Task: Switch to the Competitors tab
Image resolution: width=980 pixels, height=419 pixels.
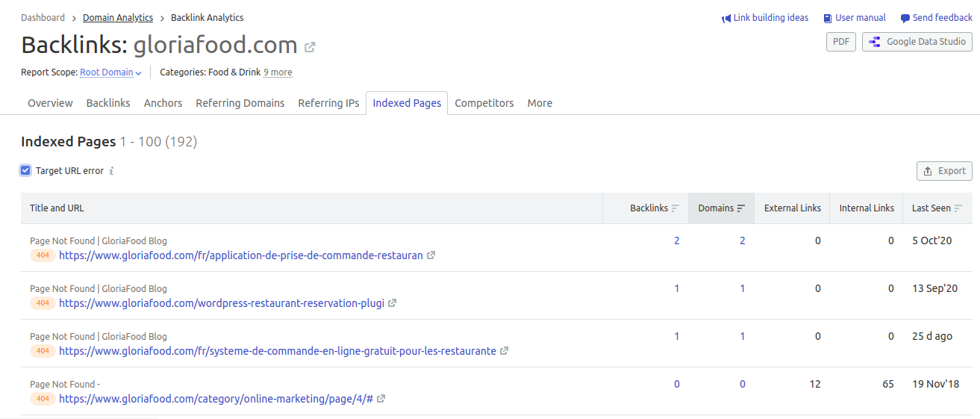Action: point(484,103)
